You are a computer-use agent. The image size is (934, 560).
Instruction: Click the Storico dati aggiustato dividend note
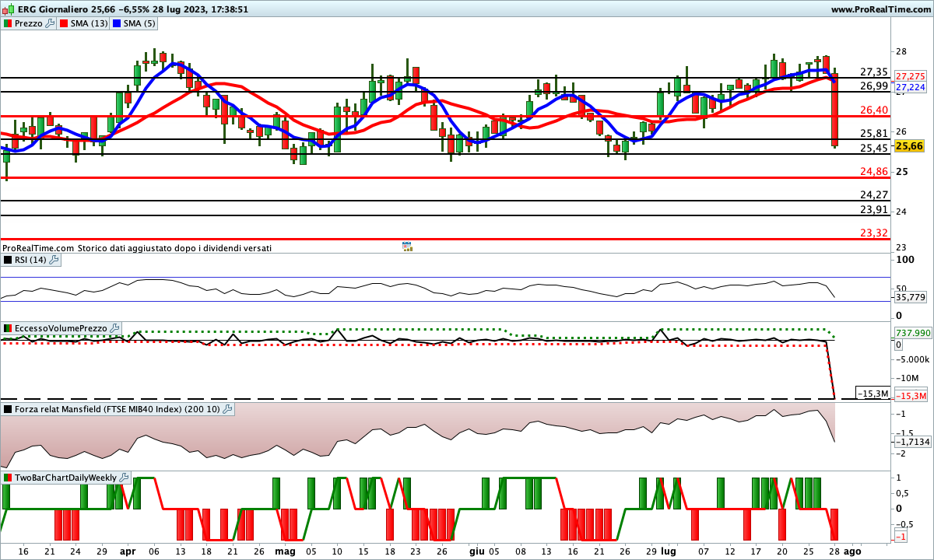pyautogui.click(x=174, y=247)
